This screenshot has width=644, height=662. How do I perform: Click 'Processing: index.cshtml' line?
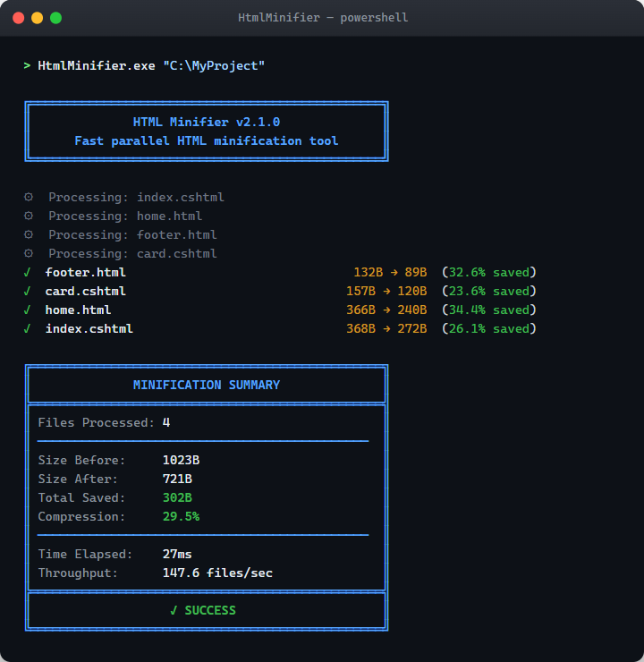click(136, 197)
